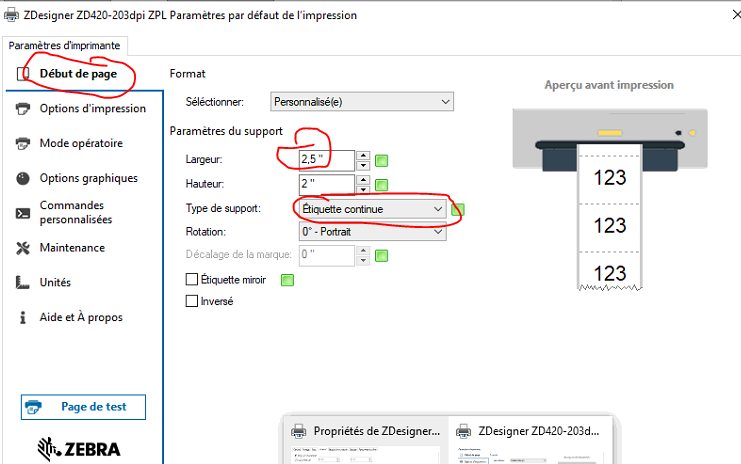Enable the Étiquette miroir checkbox

[x=193, y=280]
